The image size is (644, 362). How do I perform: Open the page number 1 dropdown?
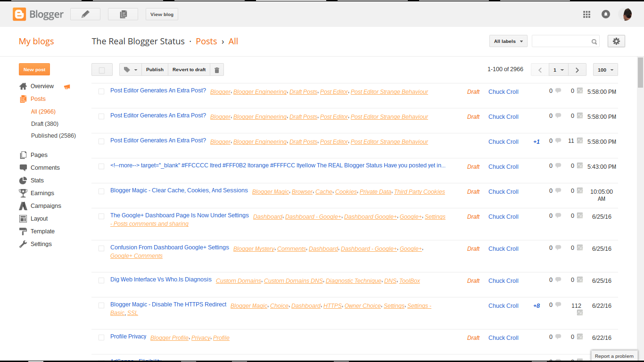[x=559, y=70]
